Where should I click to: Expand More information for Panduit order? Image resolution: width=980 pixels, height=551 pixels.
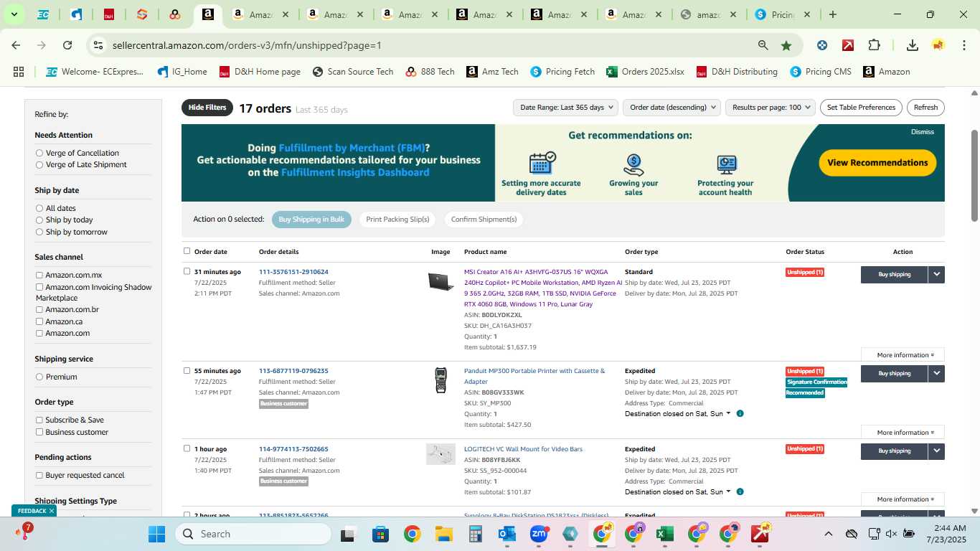[x=903, y=432]
